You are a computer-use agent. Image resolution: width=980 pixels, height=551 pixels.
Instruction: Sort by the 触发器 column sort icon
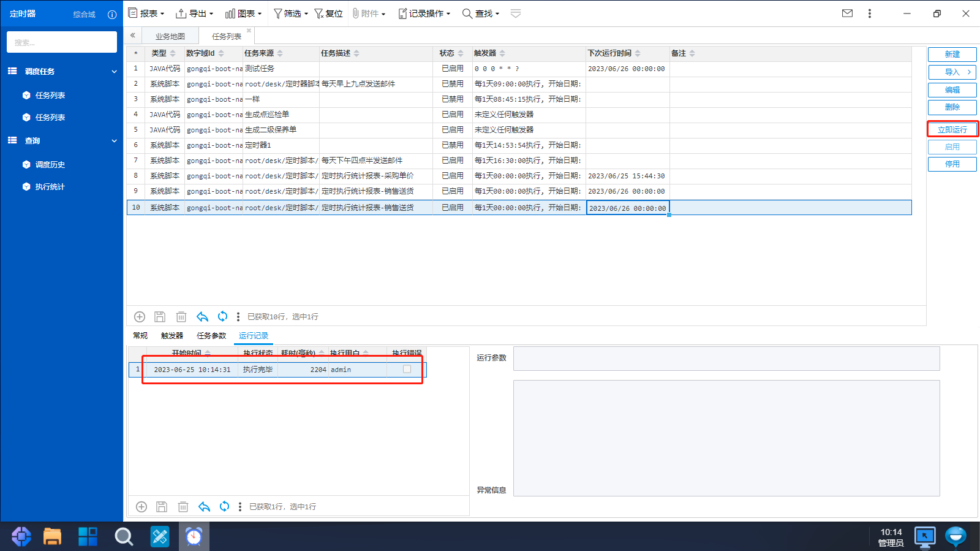tap(502, 54)
